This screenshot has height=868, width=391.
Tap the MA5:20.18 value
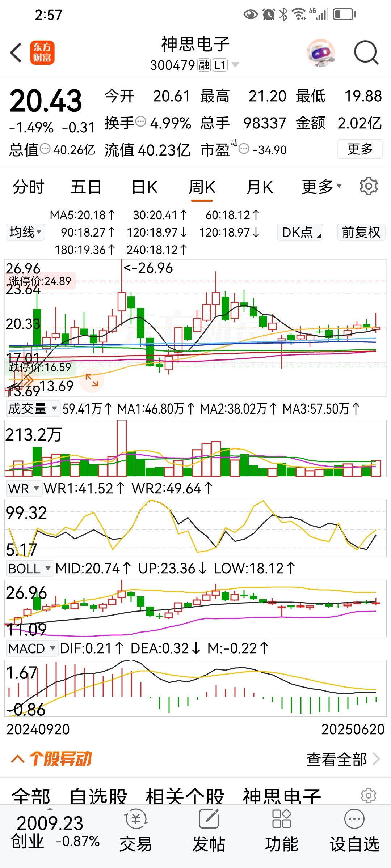[83, 215]
